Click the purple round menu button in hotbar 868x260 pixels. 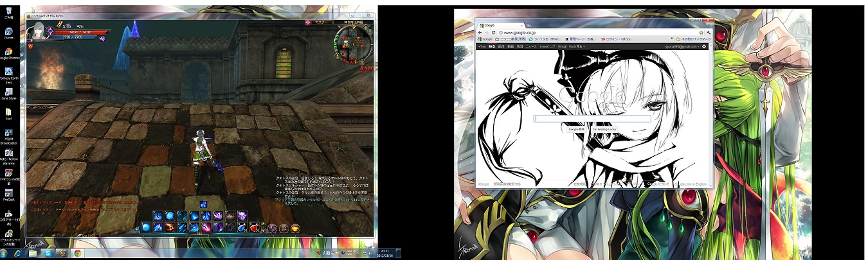pos(273,227)
